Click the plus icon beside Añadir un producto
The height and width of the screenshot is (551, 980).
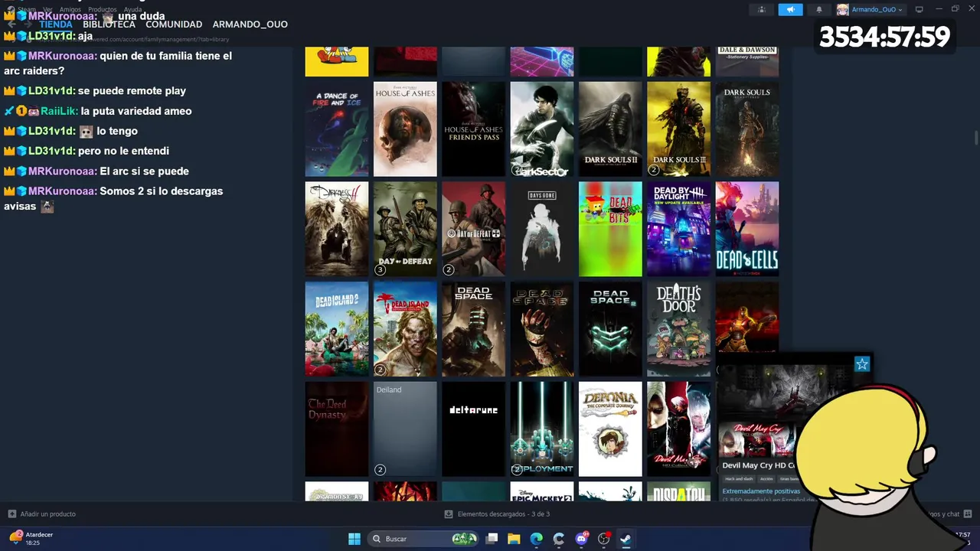click(x=11, y=514)
